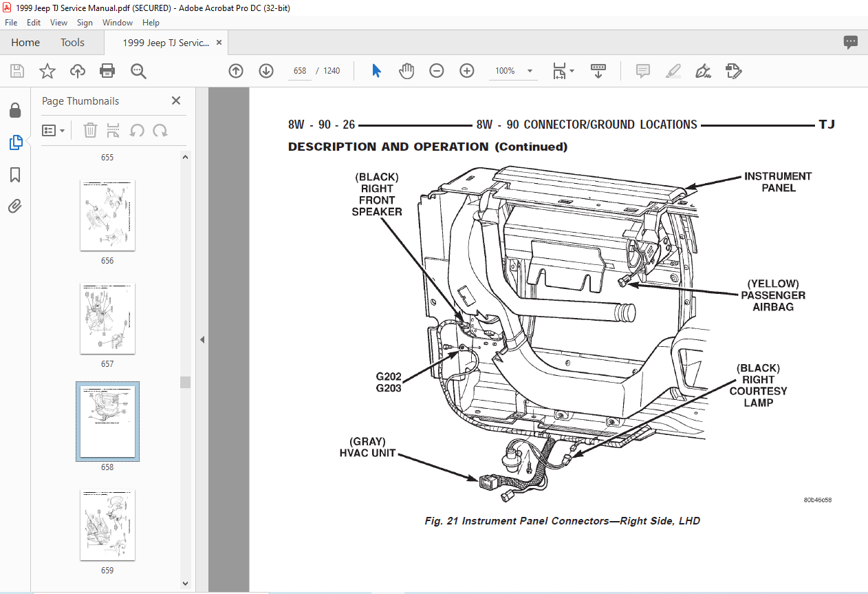Image resolution: width=868 pixels, height=594 pixels.
Task: Rotate pages clockwise
Action: point(160,130)
